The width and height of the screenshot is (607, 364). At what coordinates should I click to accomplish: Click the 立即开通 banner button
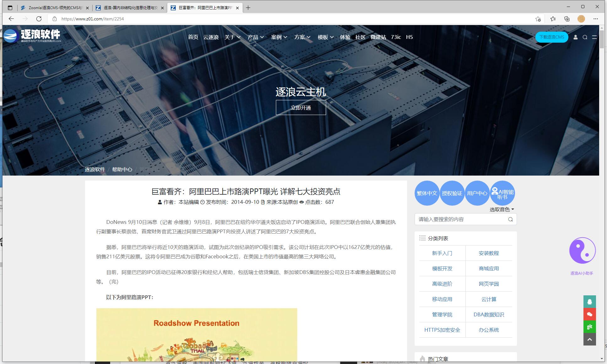[301, 108]
